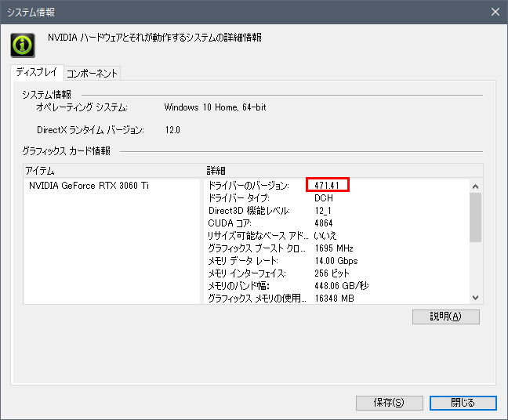Select グラフィックス メモリの使用 16348 MB row
This screenshot has width=508, height=420.
click(x=337, y=299)
